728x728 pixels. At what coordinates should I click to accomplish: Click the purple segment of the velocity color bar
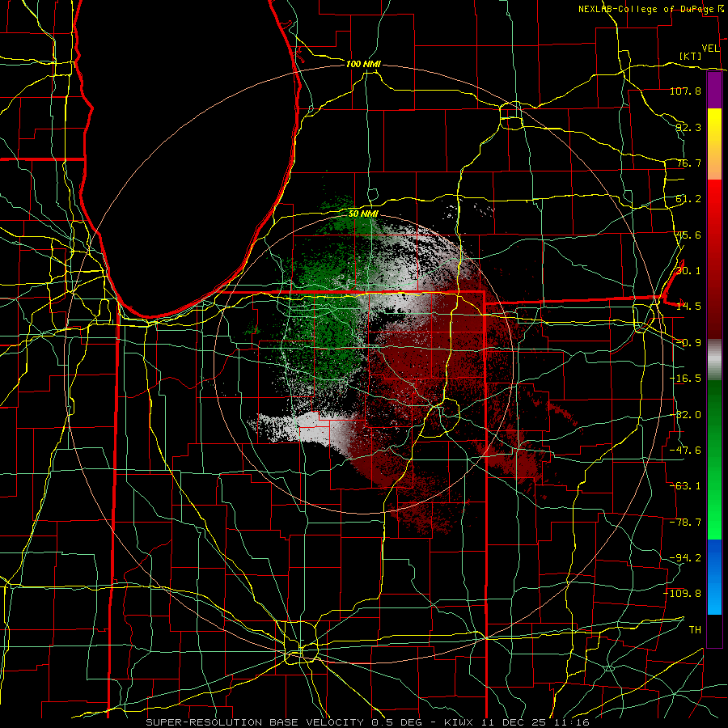714,91
